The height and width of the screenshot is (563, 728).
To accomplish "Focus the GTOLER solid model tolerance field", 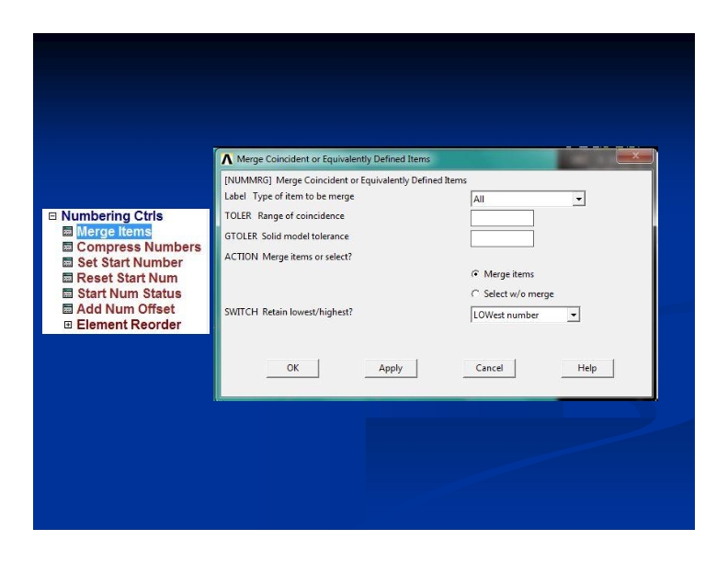I will point(502,238).
